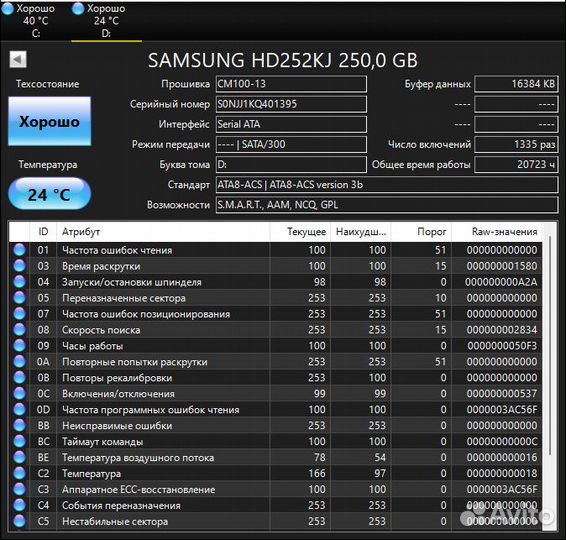
Task: Click status orb of attribute 03
Action: click(x=19, y=266)
